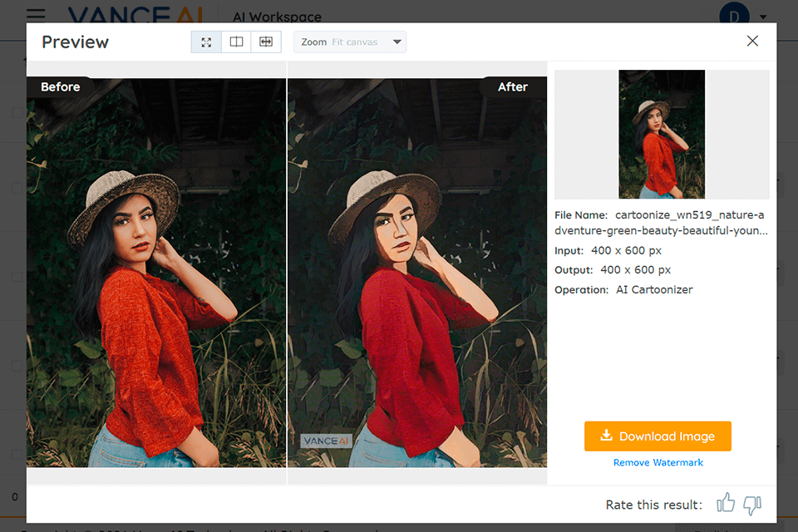Switch to side-by-side compare view icon

coord(236,42)
